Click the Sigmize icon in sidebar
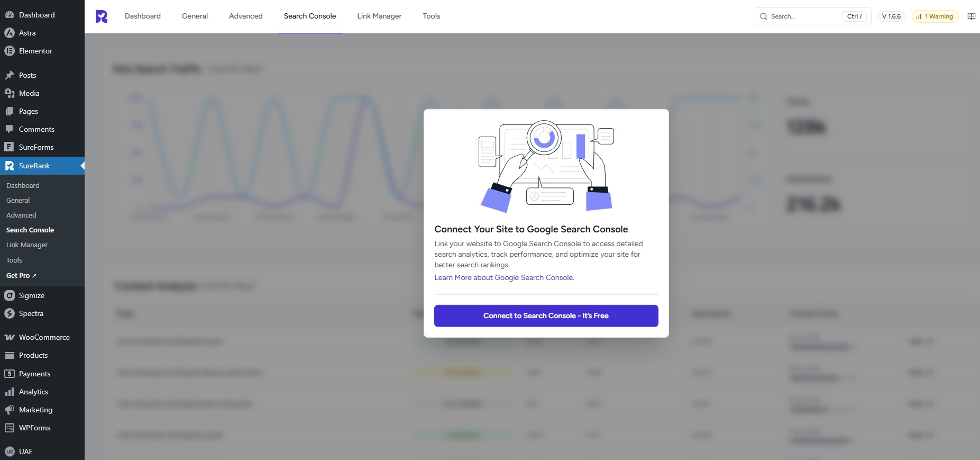 10,295
